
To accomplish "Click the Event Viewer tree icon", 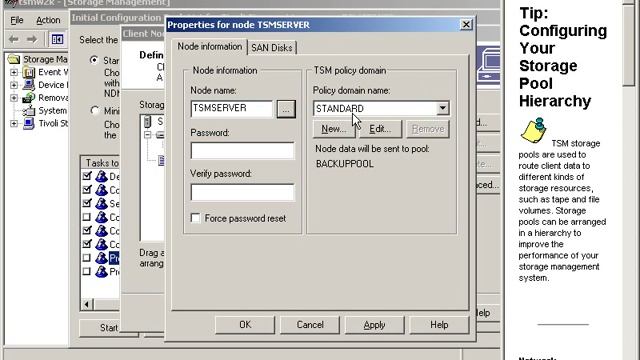I will point(29,72).
